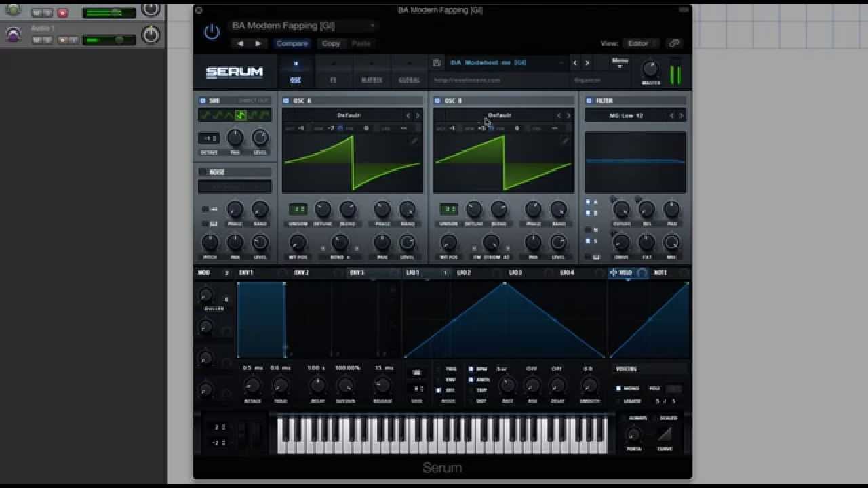Click the filter Cutoff knob
The width and height of the screenshot is (868, 488).
[622, 209]
